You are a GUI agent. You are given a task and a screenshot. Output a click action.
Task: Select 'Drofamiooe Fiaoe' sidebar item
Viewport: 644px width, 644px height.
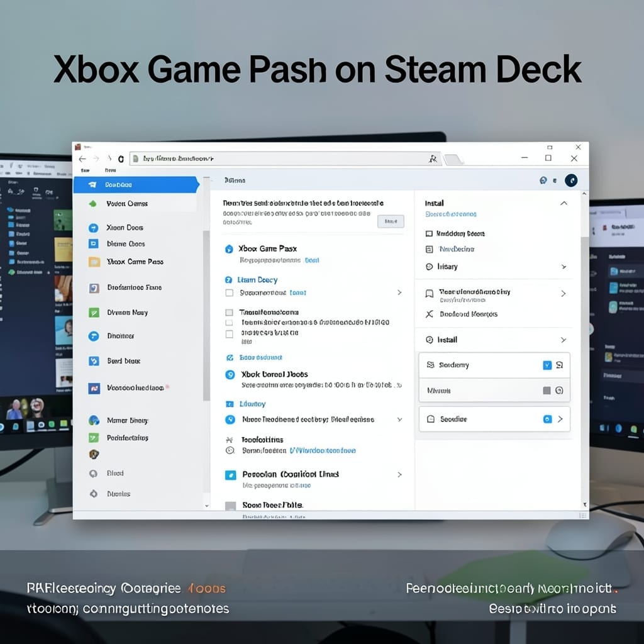[x=136, y=287]
